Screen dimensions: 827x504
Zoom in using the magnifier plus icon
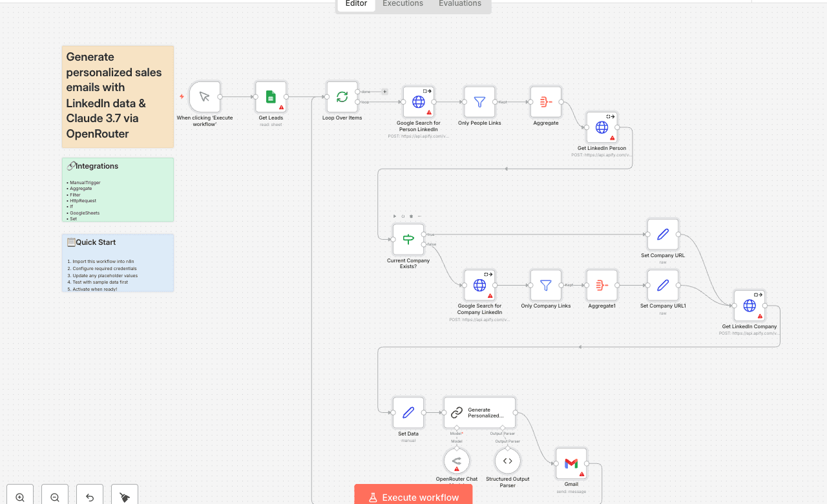point(19,495)
